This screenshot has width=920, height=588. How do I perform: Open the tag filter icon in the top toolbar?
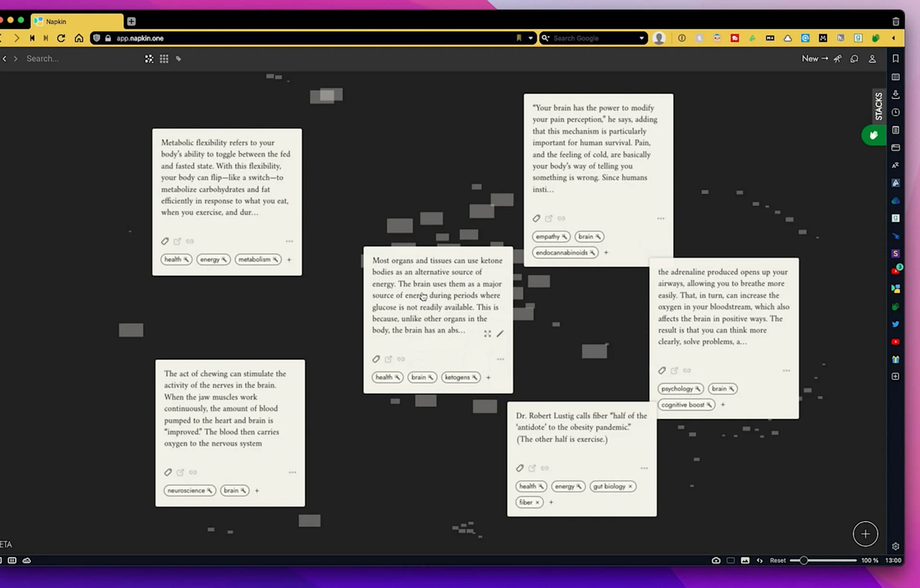point(178,58)
